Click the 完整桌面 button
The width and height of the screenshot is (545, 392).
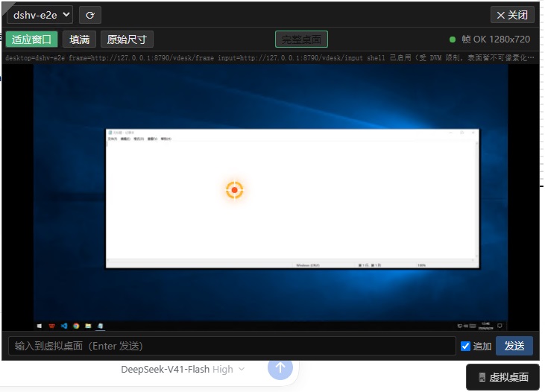click(301, 39)
